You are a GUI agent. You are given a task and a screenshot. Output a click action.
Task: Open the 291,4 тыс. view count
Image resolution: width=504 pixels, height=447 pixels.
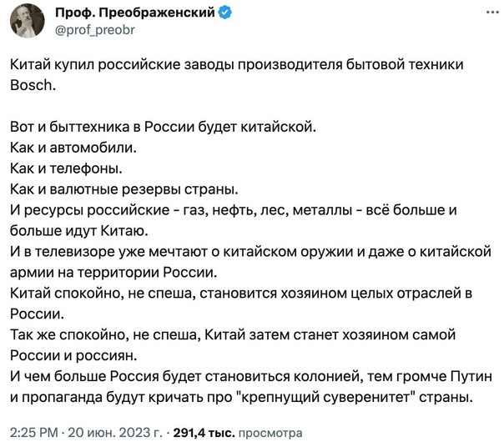click(x=204, y=433)
